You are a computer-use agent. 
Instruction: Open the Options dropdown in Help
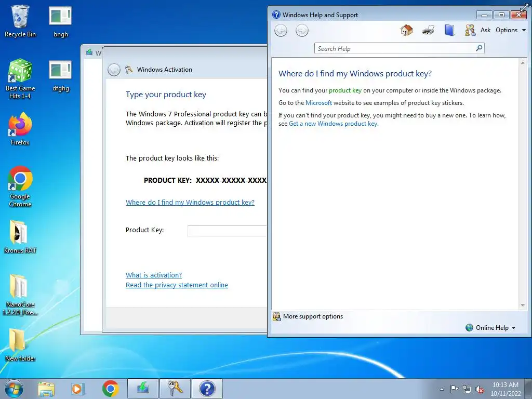click(510, 30)
